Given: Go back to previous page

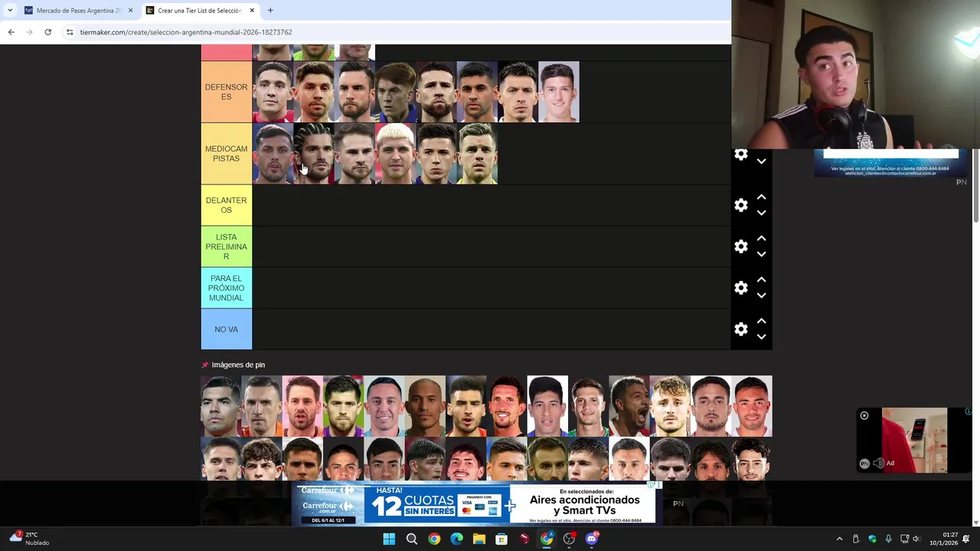Looking at the screenshot, I should 11,32.
